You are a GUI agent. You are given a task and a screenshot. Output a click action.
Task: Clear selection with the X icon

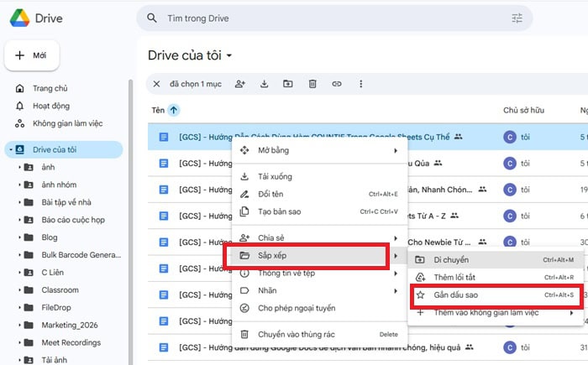coord(156,84)
